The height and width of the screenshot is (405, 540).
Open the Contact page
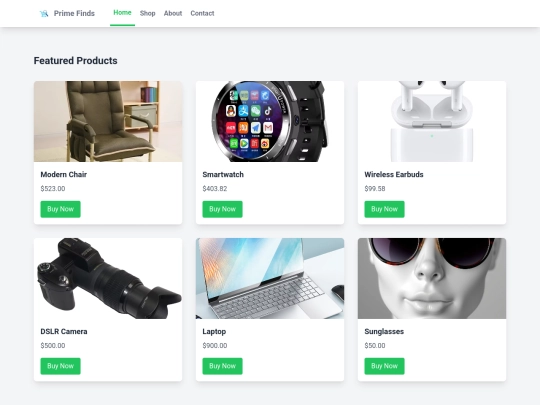pos(202,13)
